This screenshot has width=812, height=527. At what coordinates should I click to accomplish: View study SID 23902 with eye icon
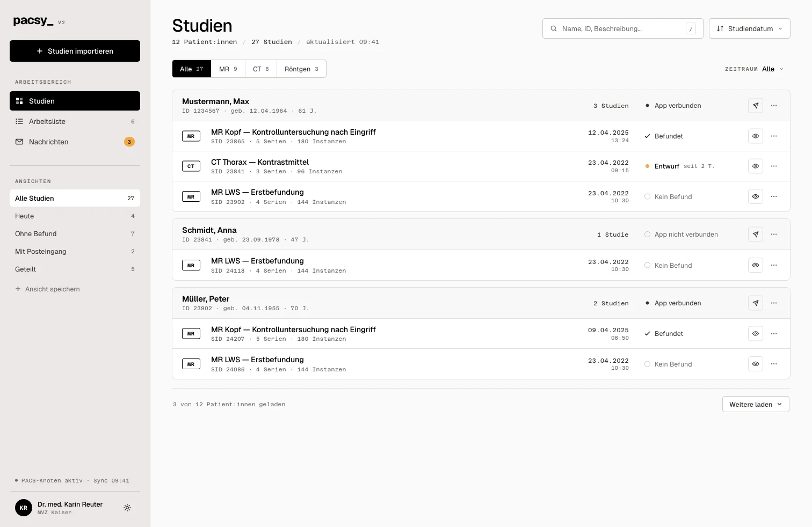pyautogui.click(x=756, y=196)
